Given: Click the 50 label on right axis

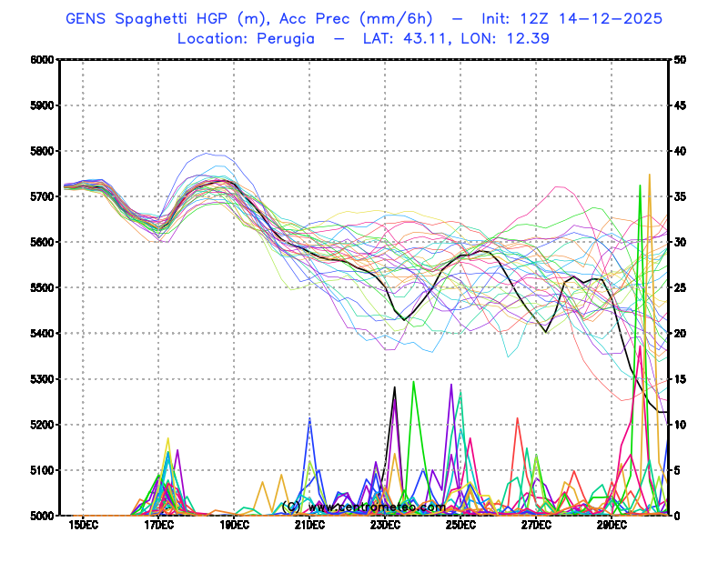Looking at the screenshot, I should [x=680, y=60].
